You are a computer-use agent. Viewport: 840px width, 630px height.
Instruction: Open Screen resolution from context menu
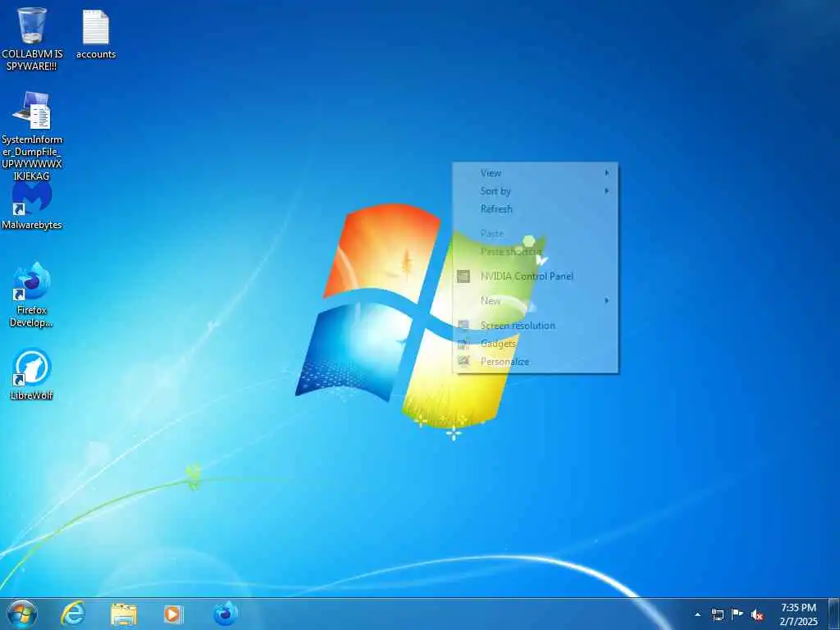point(535,326)
